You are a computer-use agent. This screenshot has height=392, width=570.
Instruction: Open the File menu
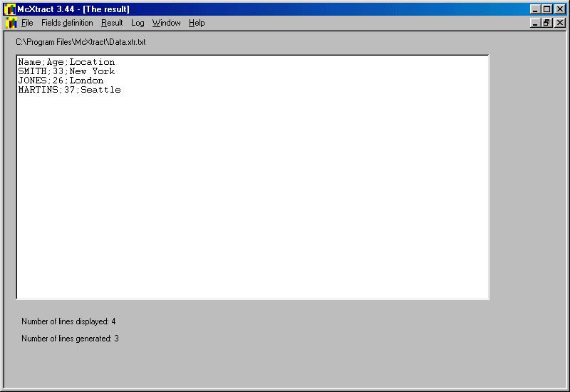point(27,23)
